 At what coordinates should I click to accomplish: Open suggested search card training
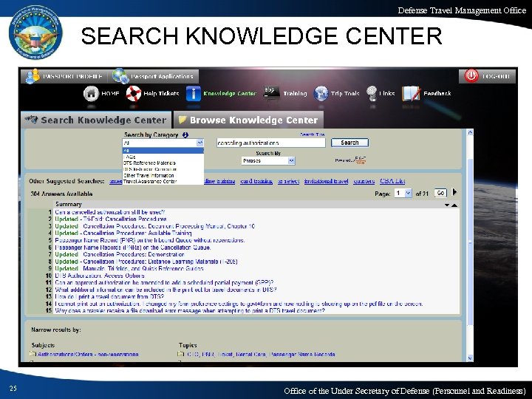pyautogui.click(x=256, y=181)
